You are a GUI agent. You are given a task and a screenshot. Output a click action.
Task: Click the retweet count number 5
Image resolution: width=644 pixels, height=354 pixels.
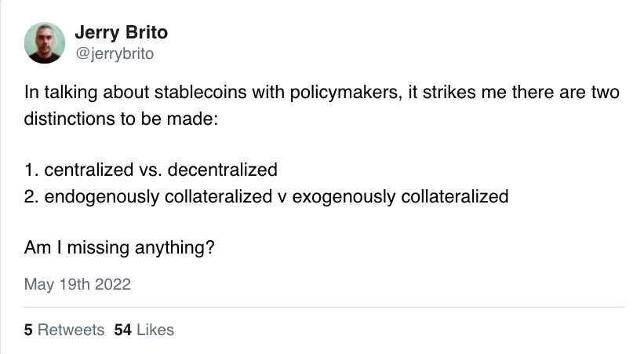28,330
